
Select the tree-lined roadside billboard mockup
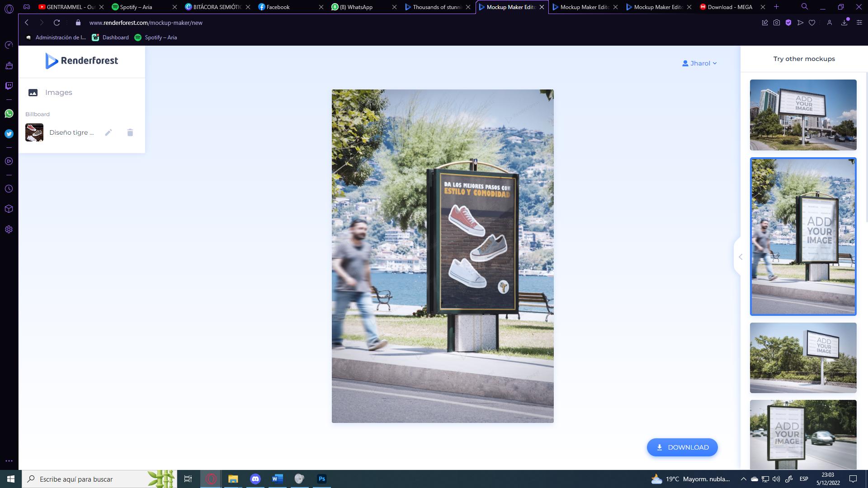coord(803,357)
